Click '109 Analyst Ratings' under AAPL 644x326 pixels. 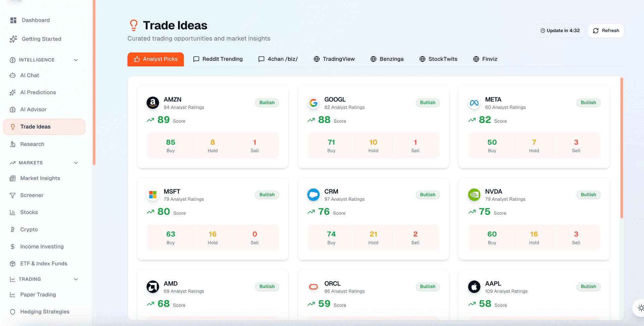506,291
